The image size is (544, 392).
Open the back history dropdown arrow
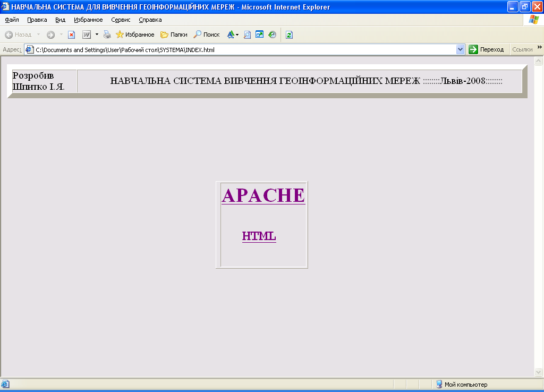click(38, 35)
